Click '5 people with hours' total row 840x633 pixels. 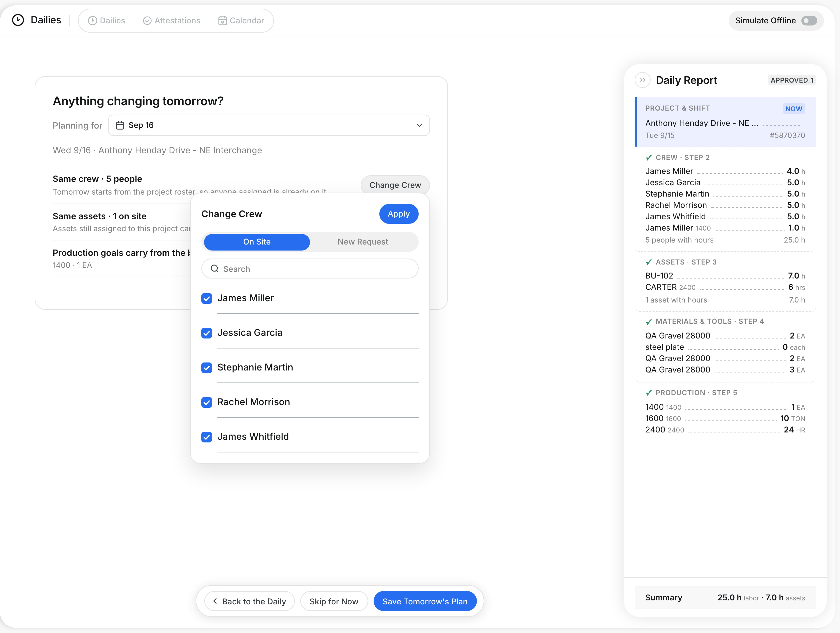[725, 240]
